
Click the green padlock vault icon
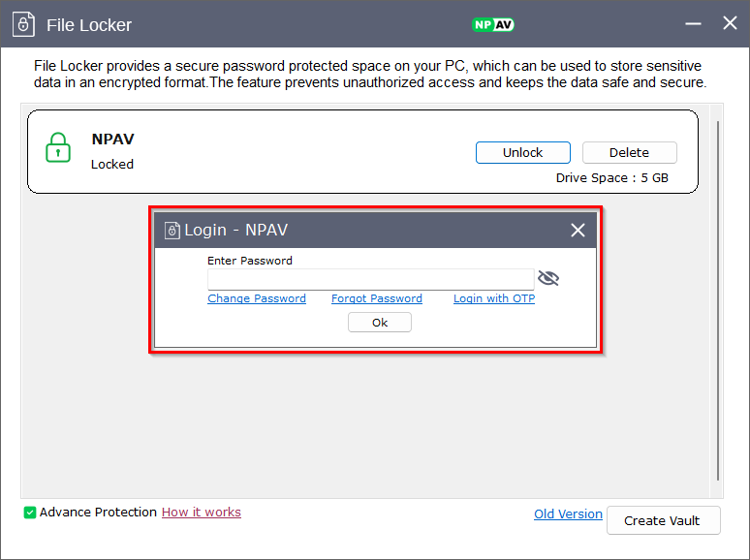58,147
